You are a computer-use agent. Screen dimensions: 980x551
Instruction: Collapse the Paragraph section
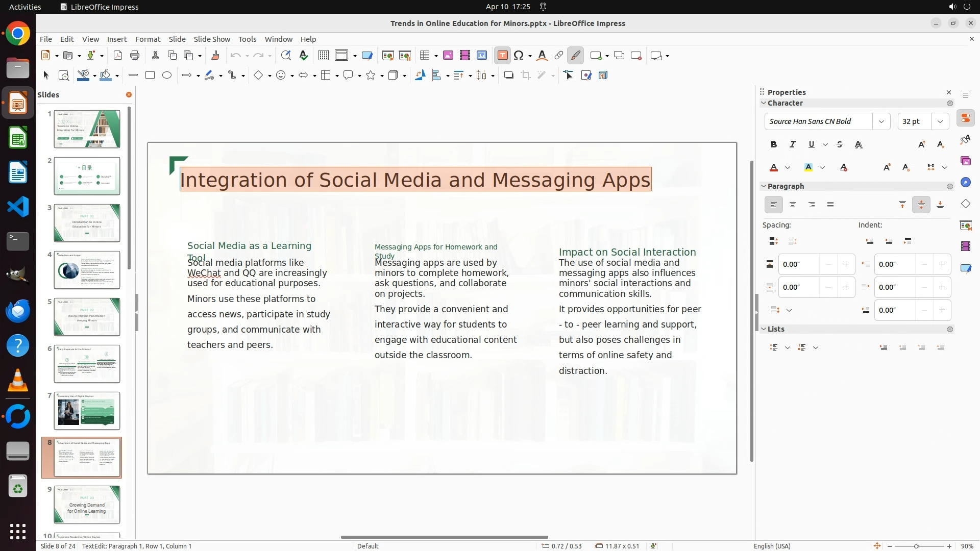point(764,186)
